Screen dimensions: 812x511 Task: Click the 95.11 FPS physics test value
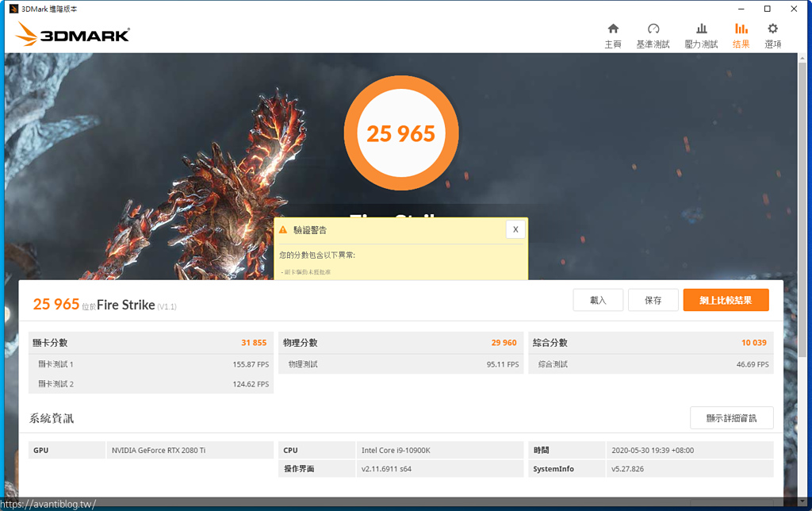click(502, 364)
